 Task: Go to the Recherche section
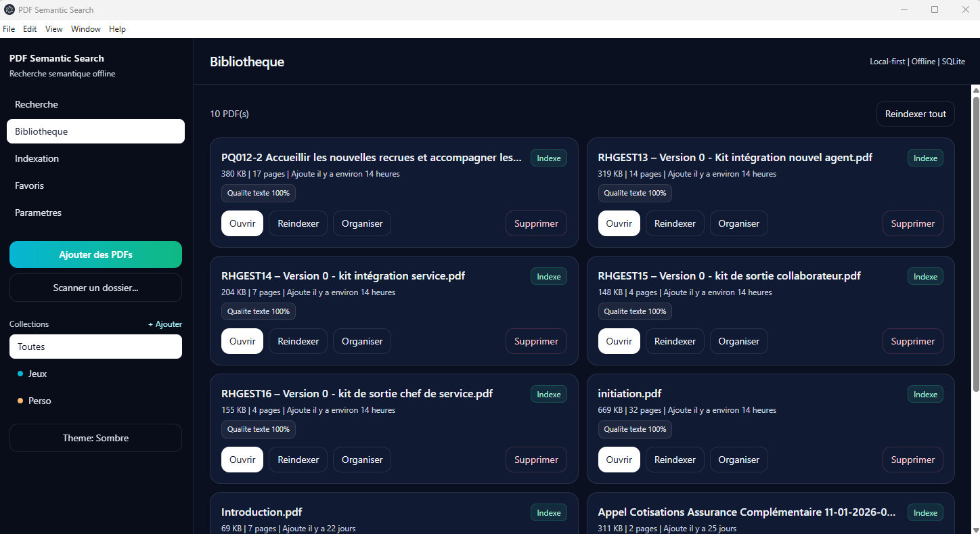pos(37,104)
